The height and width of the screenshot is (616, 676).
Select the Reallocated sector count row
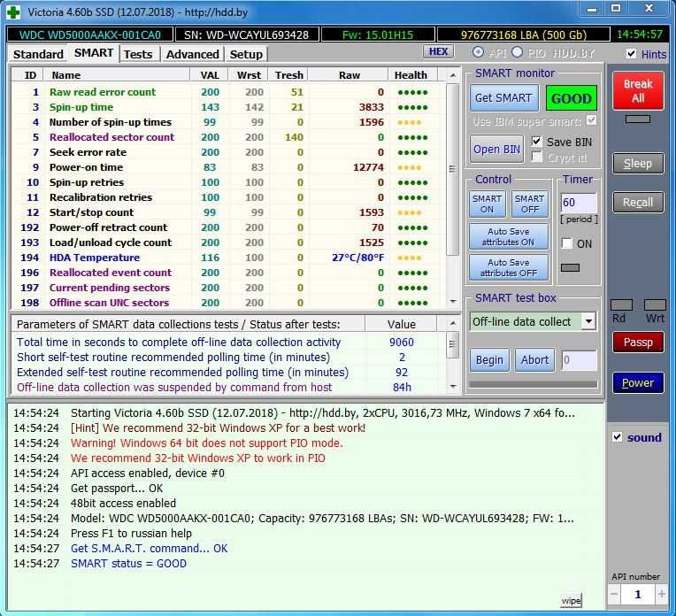point(228,137)
